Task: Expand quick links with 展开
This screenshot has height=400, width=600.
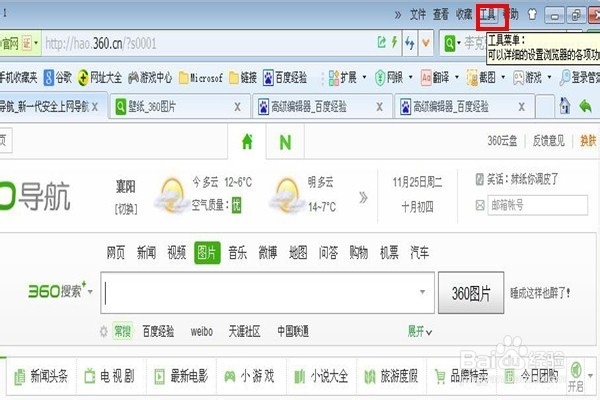Action: coord(420,331)
